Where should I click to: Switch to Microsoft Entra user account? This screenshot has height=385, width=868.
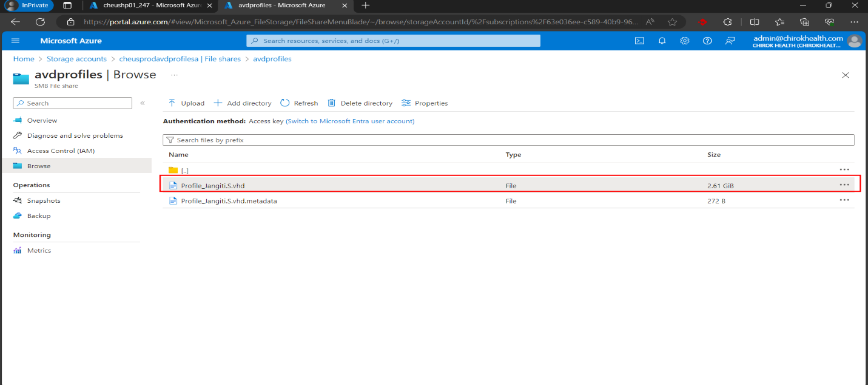pos(350,121)
